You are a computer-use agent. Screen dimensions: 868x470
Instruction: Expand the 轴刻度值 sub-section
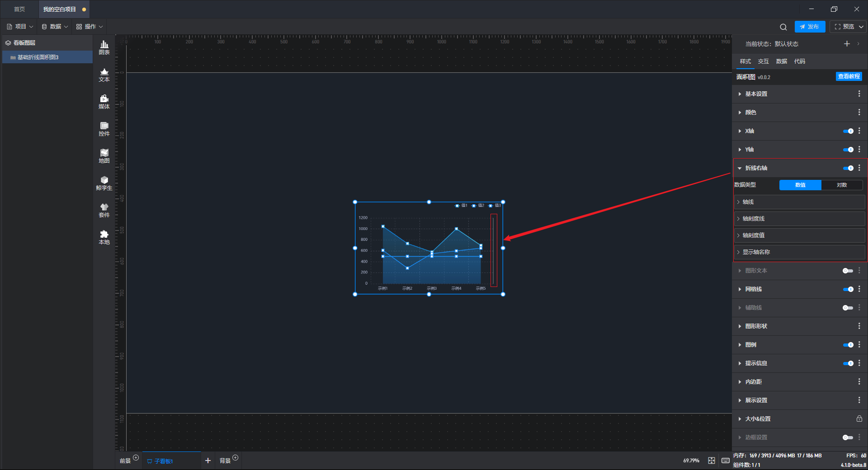(800, 235)
